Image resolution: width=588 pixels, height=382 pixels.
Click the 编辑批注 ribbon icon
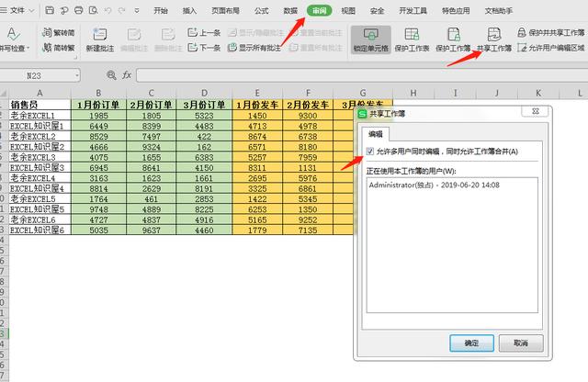tap(134, 39)
